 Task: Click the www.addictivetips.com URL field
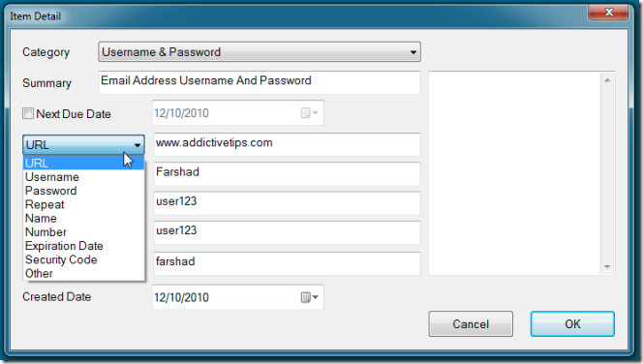click(287, 144)
